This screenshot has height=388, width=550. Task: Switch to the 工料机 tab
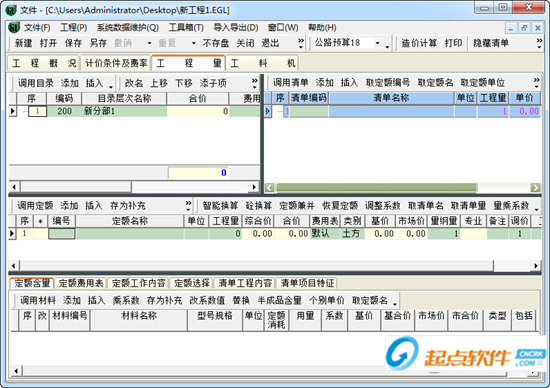tap(262, 63)
